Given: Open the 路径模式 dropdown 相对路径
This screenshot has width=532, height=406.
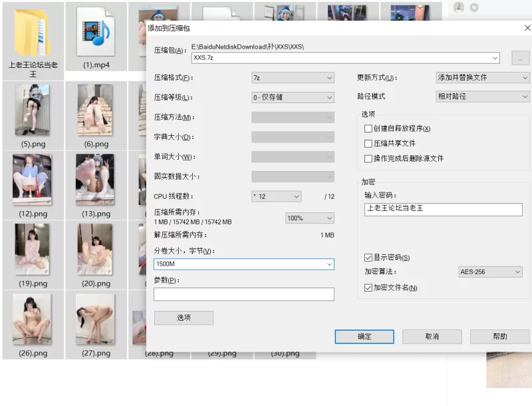Looking at the screenshot, I should [x=483, y=97].
